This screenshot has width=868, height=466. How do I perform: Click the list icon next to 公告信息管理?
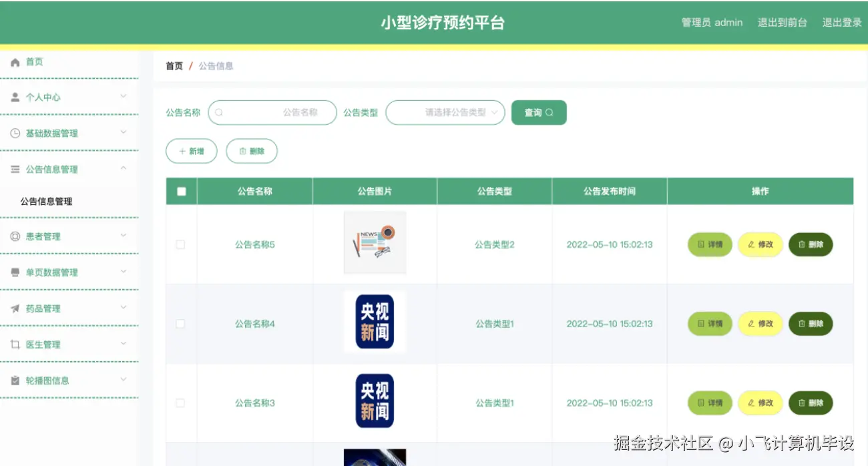pyautogui.click(x=15, y=170)
